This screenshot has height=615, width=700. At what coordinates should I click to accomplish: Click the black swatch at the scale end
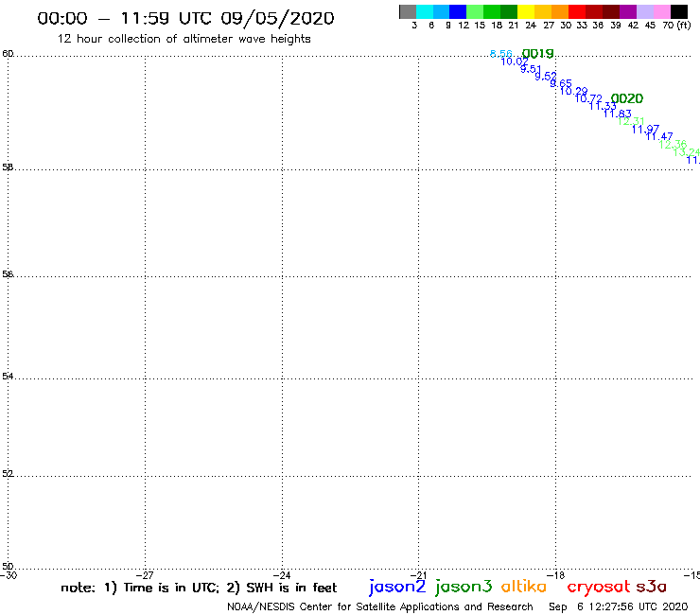[679, 11]
